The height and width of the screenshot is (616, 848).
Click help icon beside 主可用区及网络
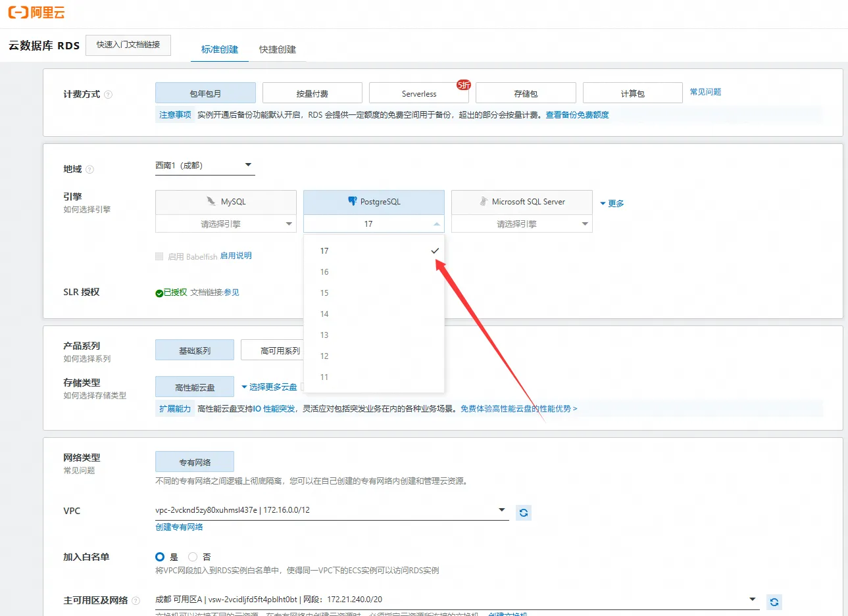(x=136, y=601)
